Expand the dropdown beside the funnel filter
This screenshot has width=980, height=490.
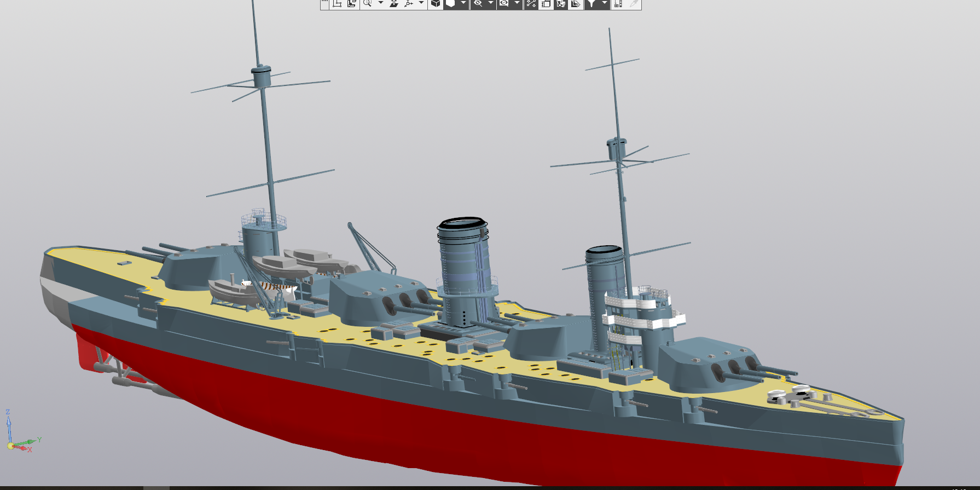click(x=604, y=3)
